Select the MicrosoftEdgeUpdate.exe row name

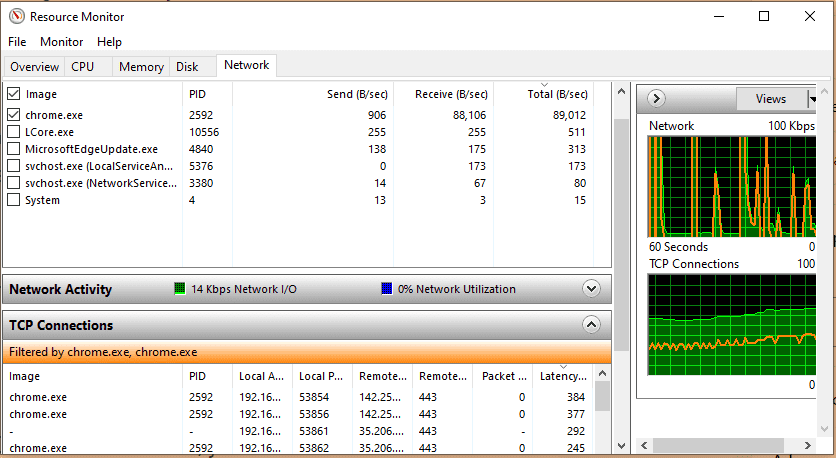(91, 149)
